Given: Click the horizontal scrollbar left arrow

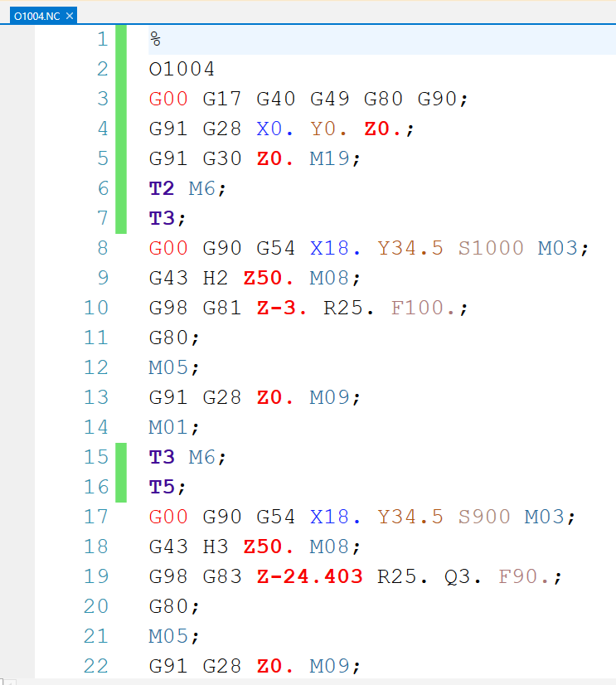Looking at the screenshot, I should [10, 682].
